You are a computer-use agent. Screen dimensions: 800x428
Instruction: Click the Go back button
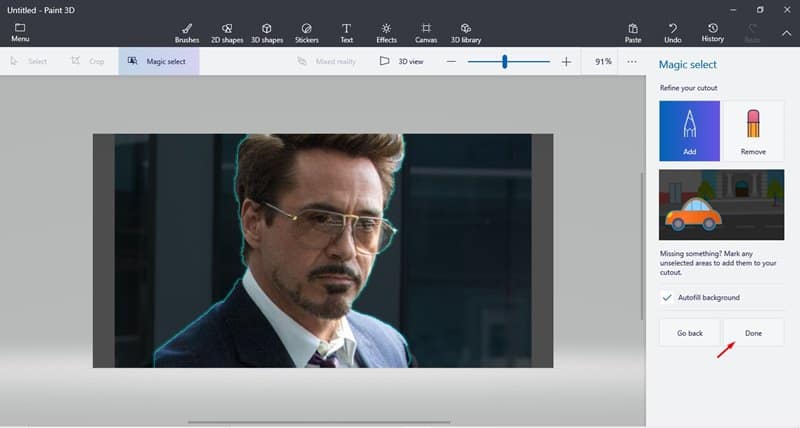(689, 333)
